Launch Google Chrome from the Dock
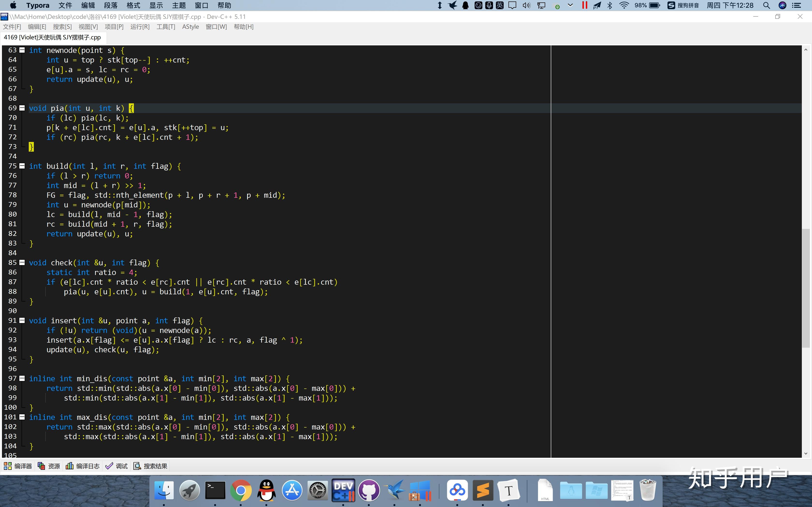This screenshot has width=812, height=507. click(x=241, y=490)
